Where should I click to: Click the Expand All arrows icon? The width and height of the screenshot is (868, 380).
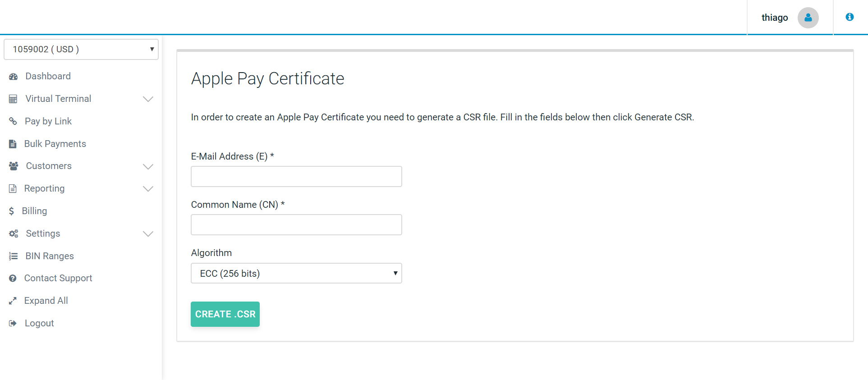click(13, 301)
